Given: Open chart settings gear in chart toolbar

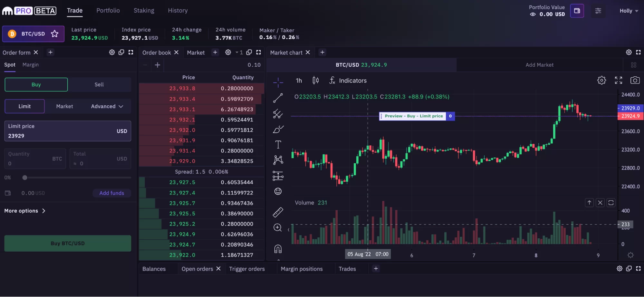Looking at the screenshot, I should pyautogui.click(x=601, y=80).
